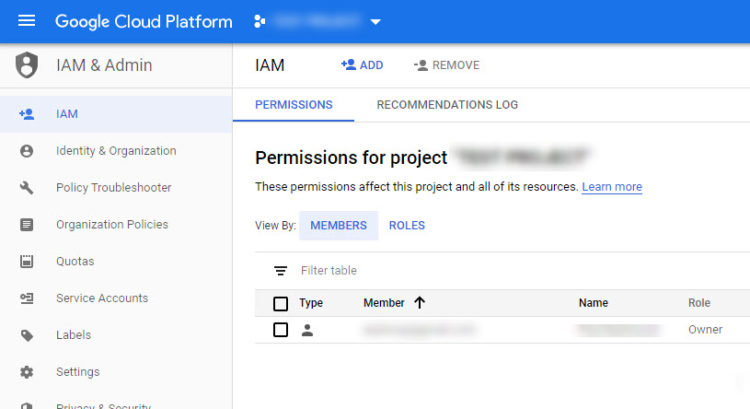The image size is (750, 409).
Task: Click the REMOVE member button
Action: pos(446,65)
